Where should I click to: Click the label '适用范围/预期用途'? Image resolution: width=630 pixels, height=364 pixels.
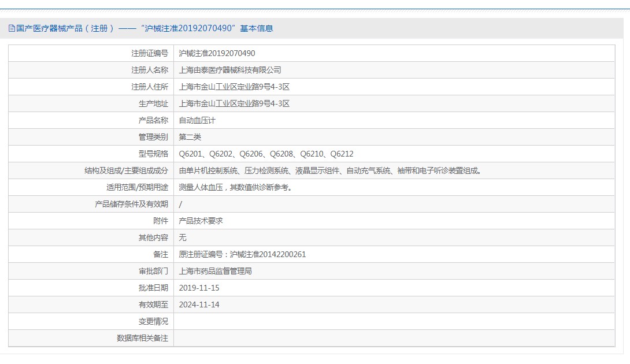click(137, 187)
